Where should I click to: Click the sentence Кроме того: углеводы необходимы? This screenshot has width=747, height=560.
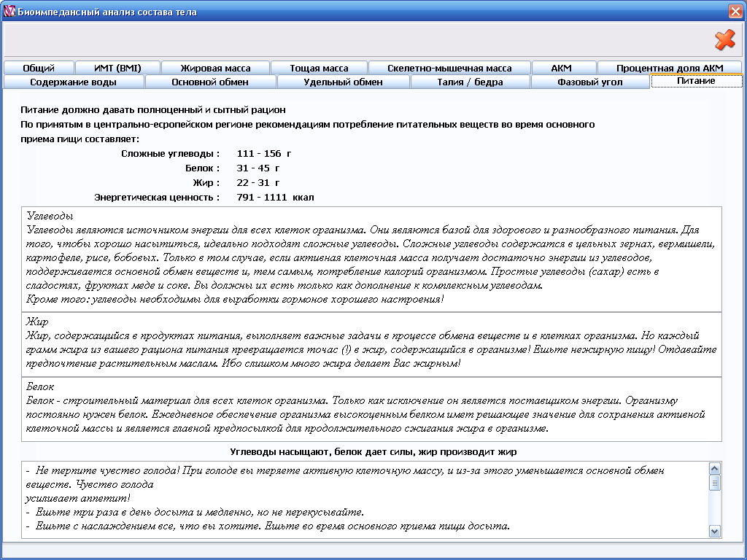coord(235,300)
